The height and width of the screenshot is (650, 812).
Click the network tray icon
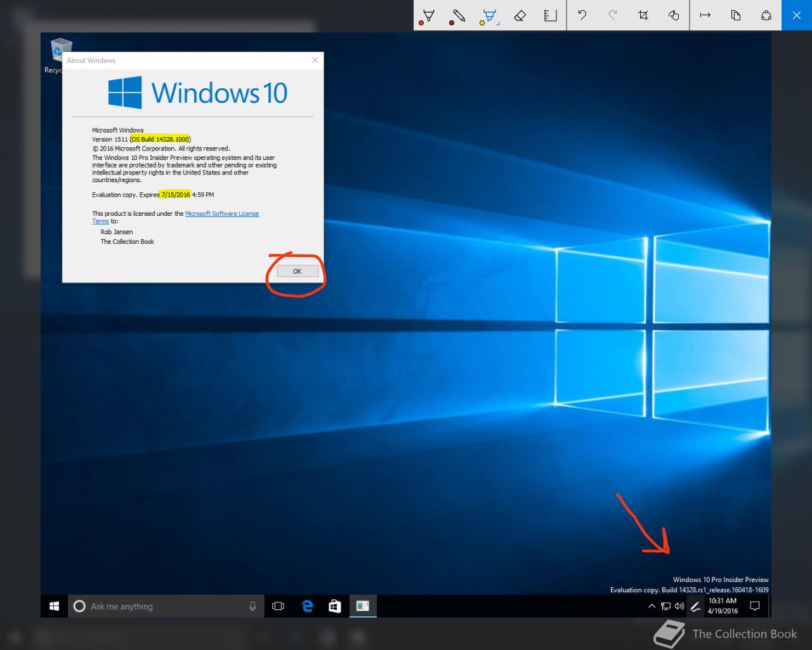pyautogui.click(x=665, y=606)
